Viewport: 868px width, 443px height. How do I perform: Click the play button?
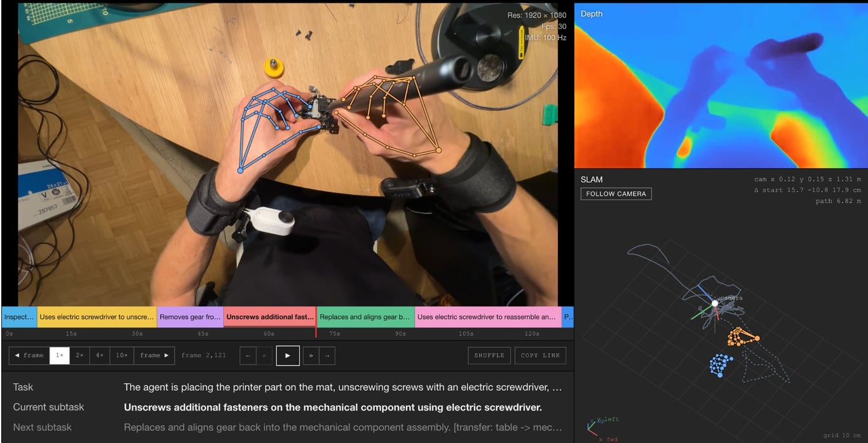pos(287,355)
